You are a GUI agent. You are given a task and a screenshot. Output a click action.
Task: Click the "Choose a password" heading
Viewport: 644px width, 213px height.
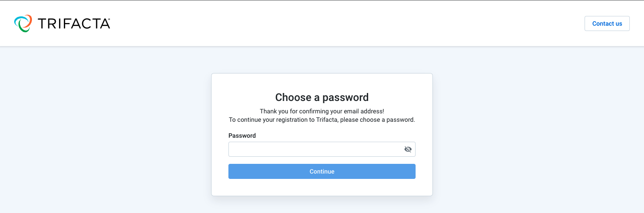[322, 97]
